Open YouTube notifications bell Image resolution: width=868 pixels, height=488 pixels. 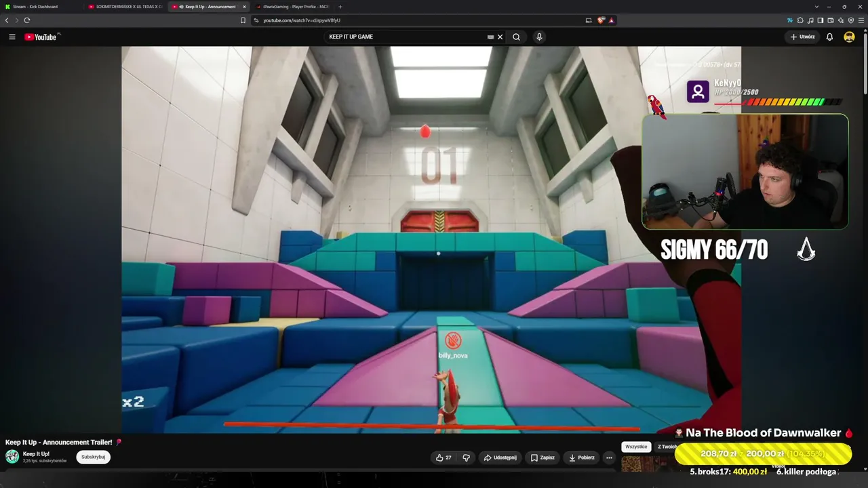coord(829,37)
